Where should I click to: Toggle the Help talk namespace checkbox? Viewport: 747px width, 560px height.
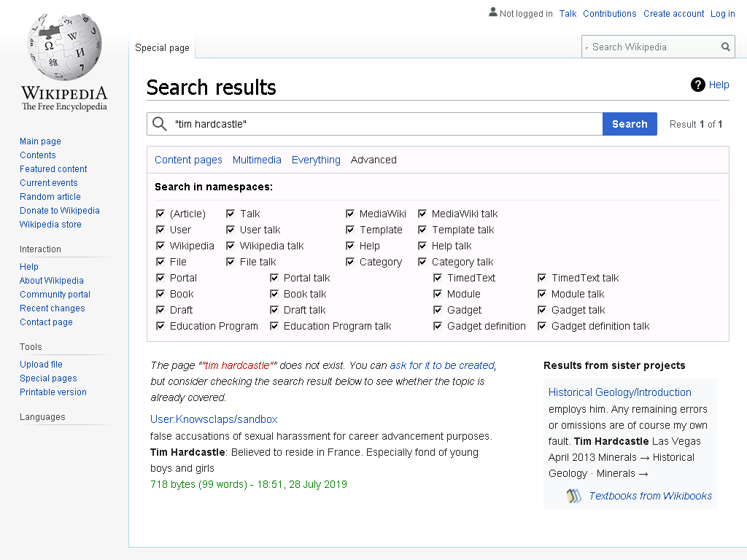422,246
